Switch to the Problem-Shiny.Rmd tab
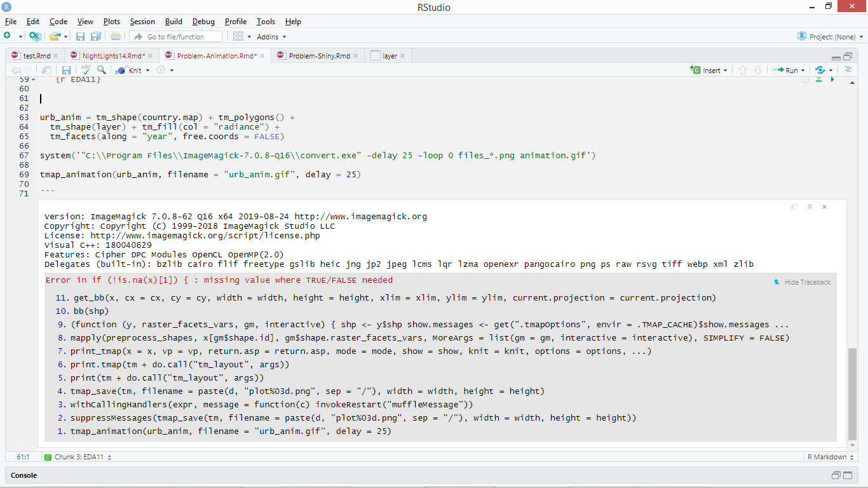Image resolution: width=868 pixels, height=488 pixels. (x=316, y=55)
